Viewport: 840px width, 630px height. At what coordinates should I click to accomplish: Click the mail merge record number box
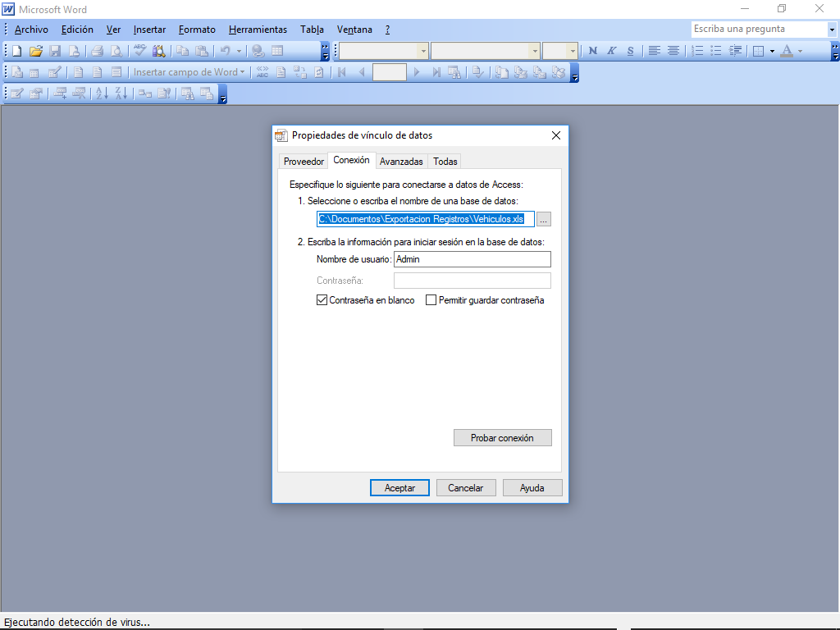point(390,72)
